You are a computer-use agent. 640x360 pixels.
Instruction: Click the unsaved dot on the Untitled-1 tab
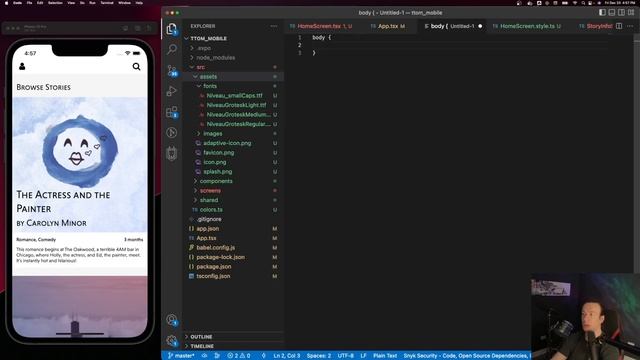pyautogui.click(x=480, y=26)
